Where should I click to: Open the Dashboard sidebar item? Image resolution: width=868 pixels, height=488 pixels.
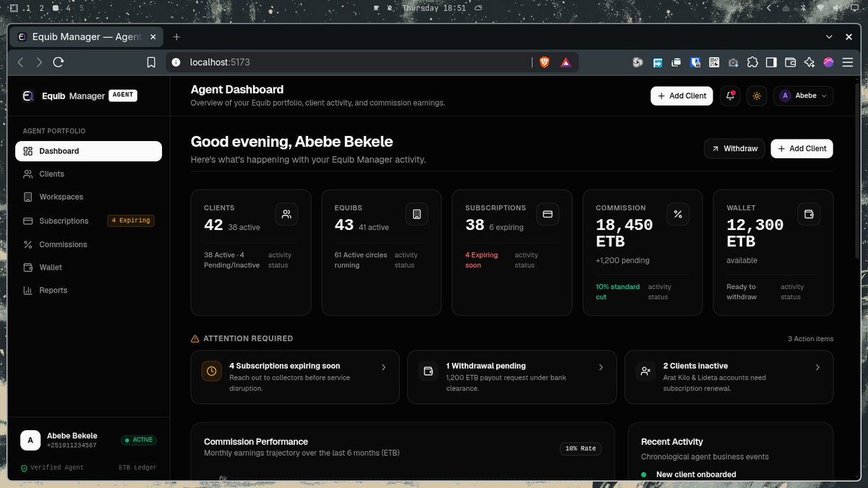point(88,151)
